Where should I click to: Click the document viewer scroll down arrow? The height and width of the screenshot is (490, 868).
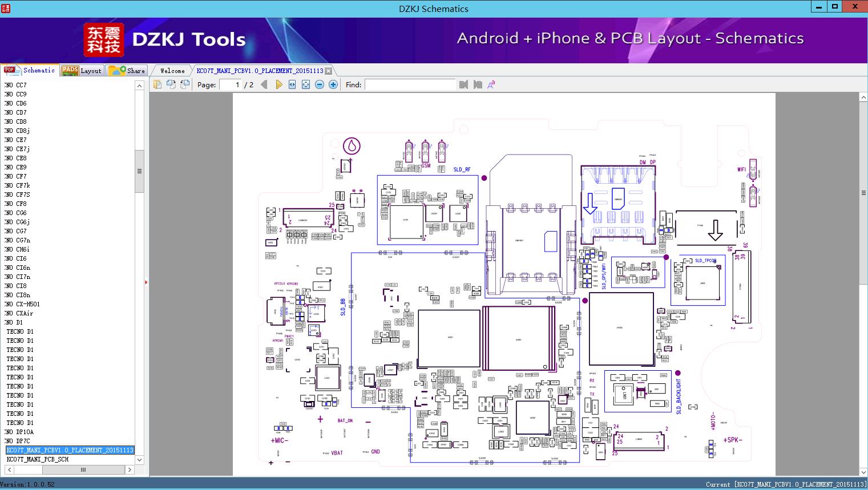(863, 472)
